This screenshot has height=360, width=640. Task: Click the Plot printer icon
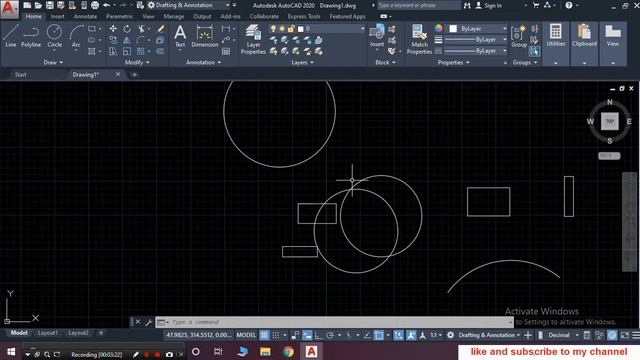(x=95, y=5)
